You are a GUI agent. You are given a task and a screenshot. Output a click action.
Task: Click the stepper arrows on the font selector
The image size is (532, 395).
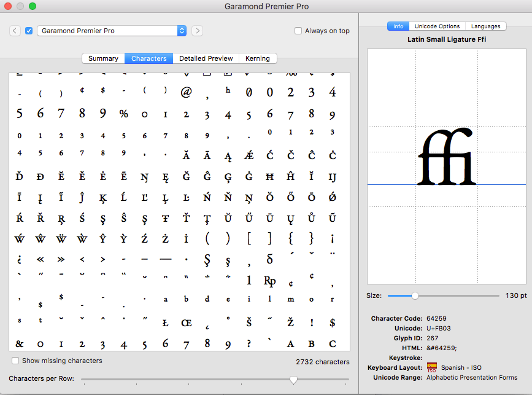[x=181, y=31]
